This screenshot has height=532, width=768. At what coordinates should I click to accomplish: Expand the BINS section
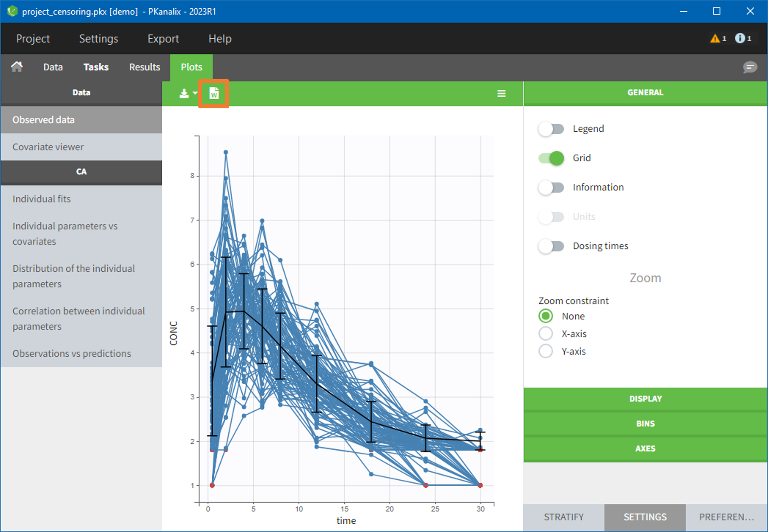click(645, 424)
